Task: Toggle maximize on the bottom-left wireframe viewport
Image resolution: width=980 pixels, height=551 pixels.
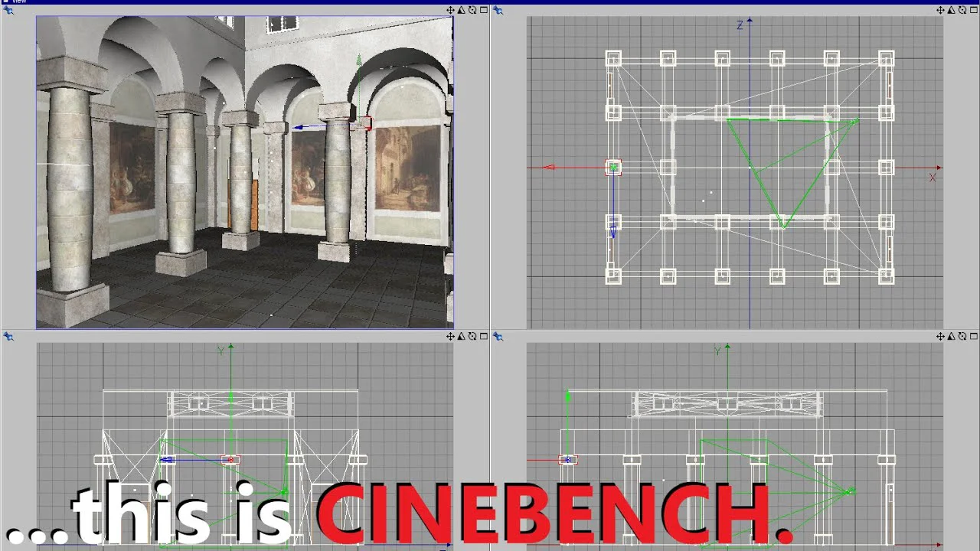Action: (483, 337)
